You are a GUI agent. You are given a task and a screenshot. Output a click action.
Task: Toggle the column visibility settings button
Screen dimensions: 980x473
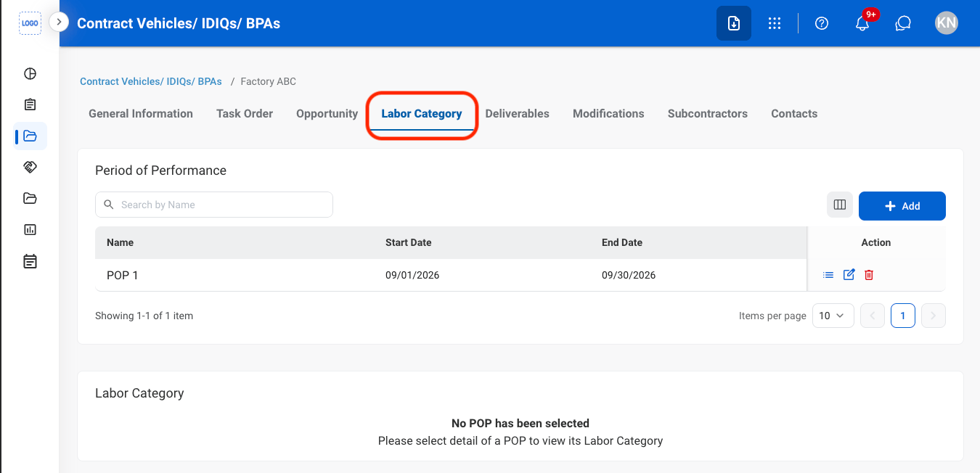[x=840, y=205]
